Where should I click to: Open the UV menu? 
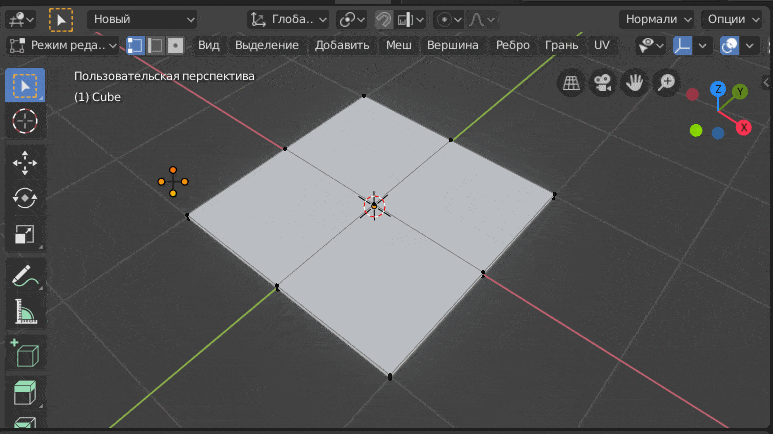[x=601, y=45]
